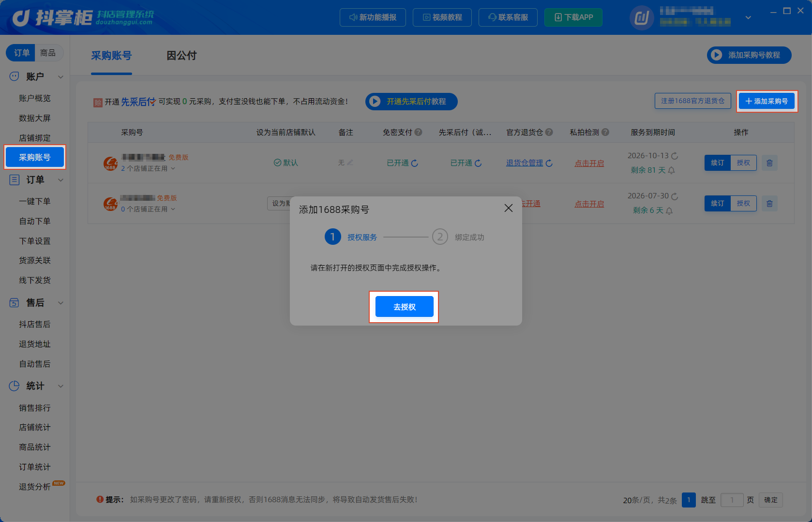Click the 添加采购号 button
Screen dimensions: 812x522
click(x=767, y=101)
